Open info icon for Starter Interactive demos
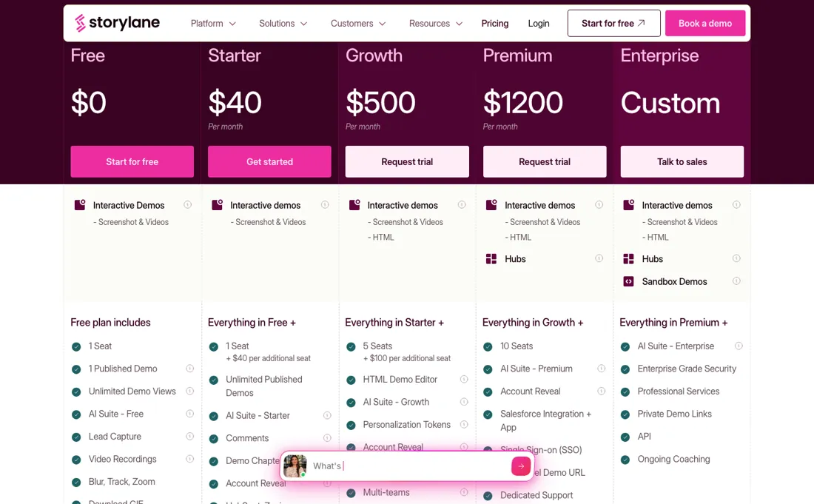 325,205
